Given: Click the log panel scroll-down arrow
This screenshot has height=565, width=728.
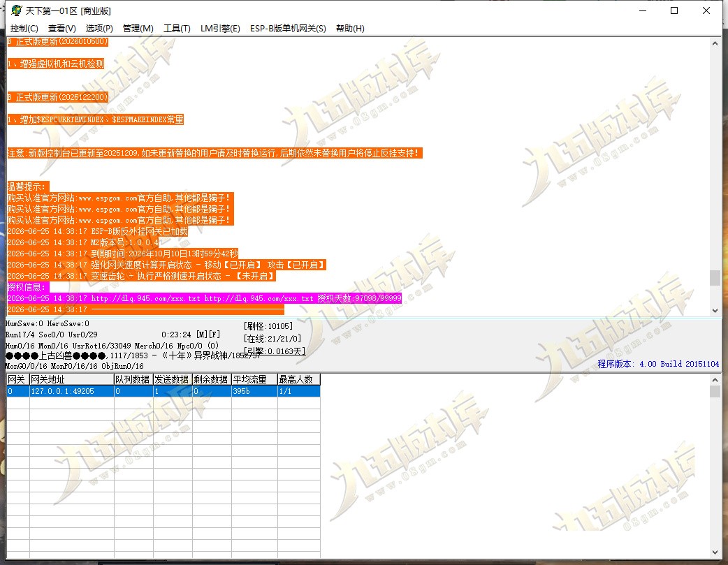Looking at the screenshot, I should click(715, 310).
